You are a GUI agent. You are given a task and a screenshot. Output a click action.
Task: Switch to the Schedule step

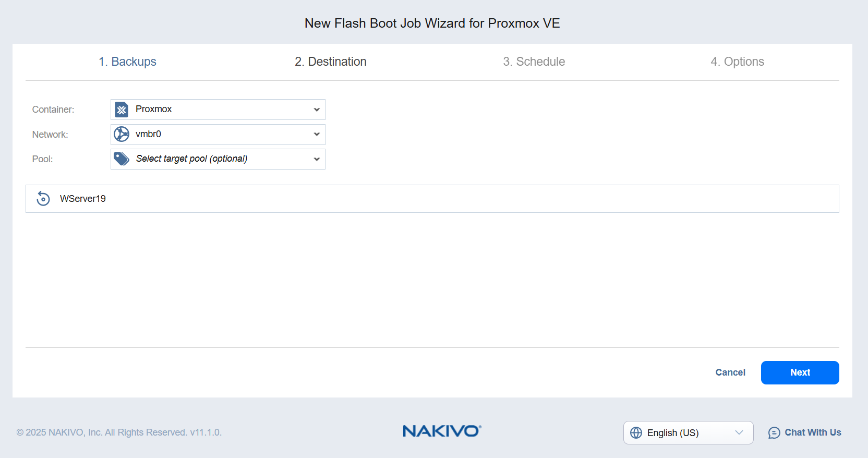[534, 62]
